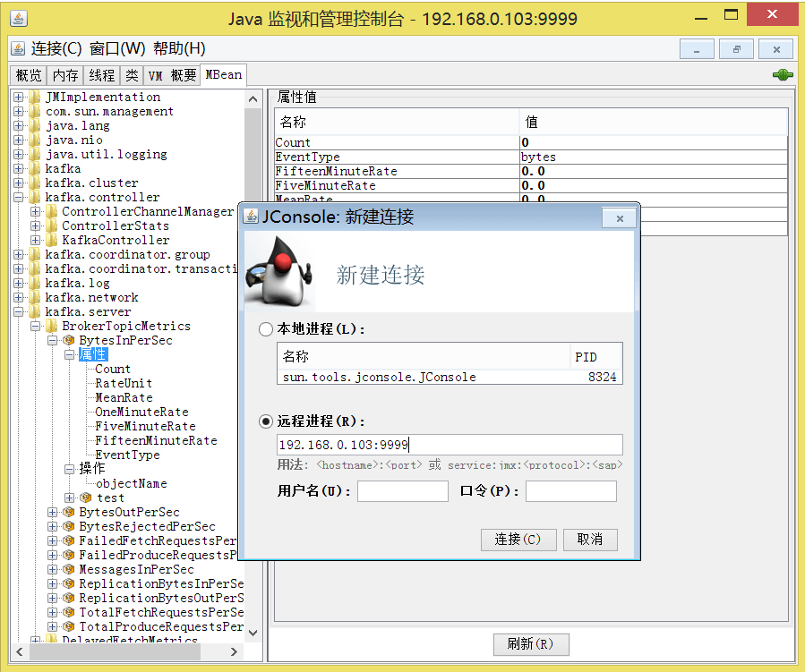
Task: Click the Java icon in the JConsole dialog title
Action: click(251, 217)
